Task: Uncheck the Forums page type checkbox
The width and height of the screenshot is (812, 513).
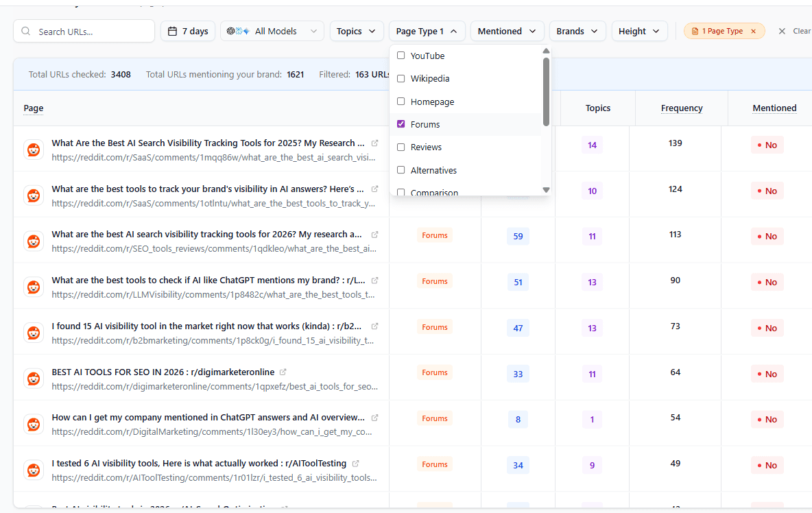Action: coord(401,124)
